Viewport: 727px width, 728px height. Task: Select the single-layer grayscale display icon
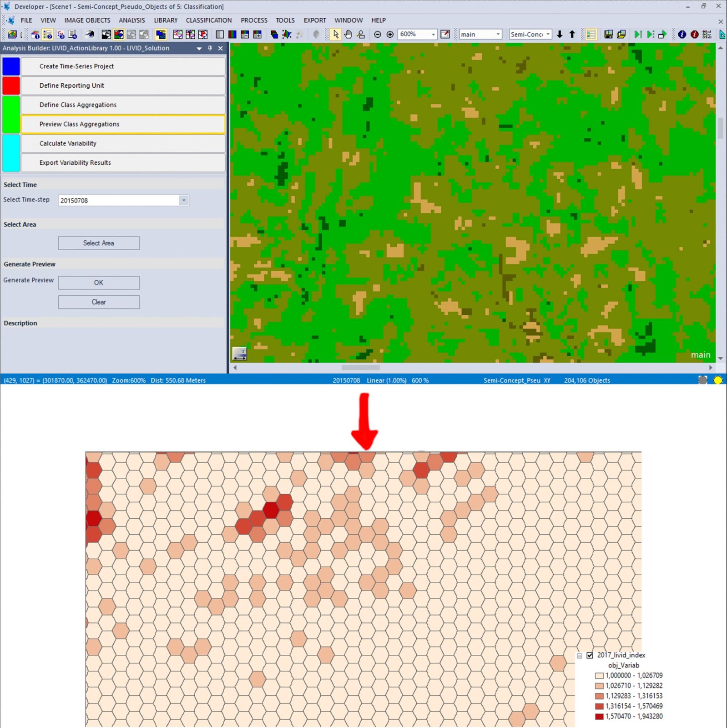219,35
